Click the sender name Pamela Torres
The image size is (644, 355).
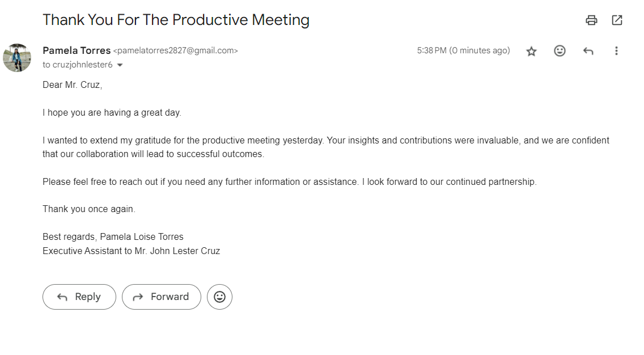coord(77,50)
